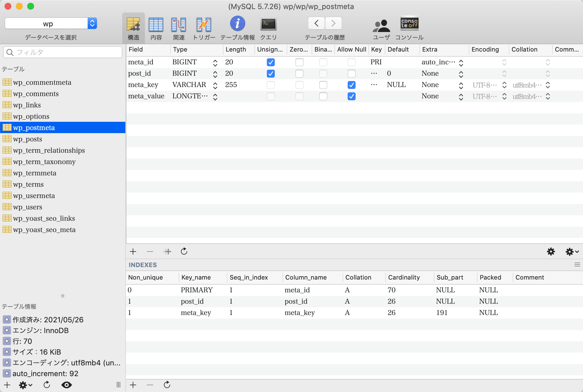Open Extra dropdown for meta_id

pyautogui.click(x=461, y=63)
